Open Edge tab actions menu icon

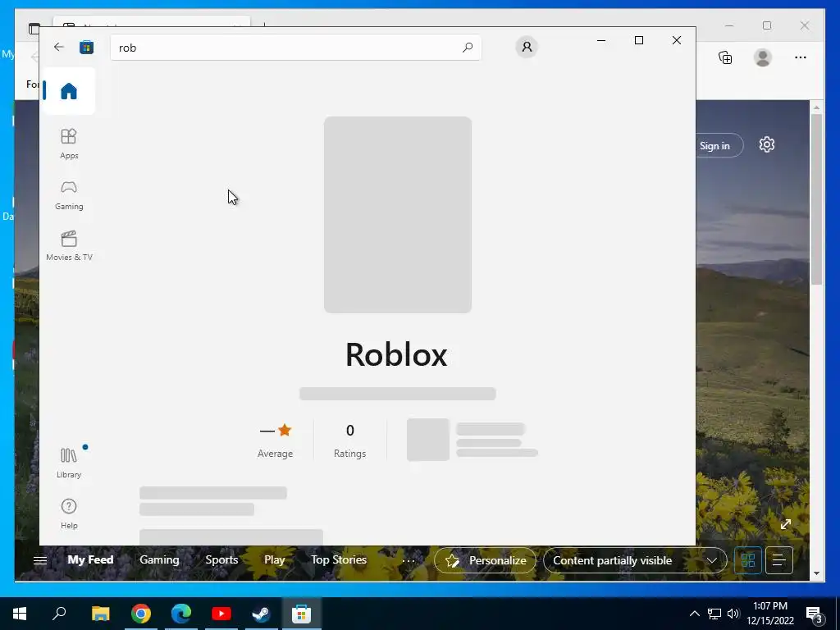pyautogui.click(x=34, y=29)
